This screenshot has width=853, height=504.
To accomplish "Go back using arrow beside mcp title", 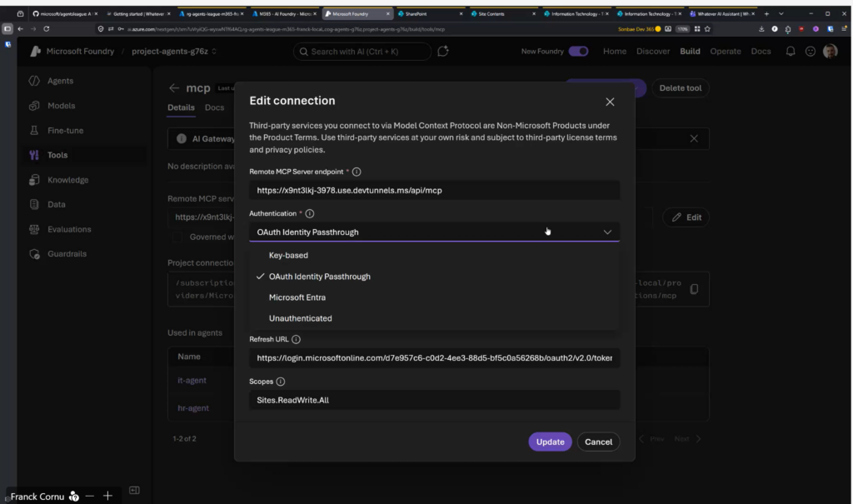I will [x=174, y=88].
